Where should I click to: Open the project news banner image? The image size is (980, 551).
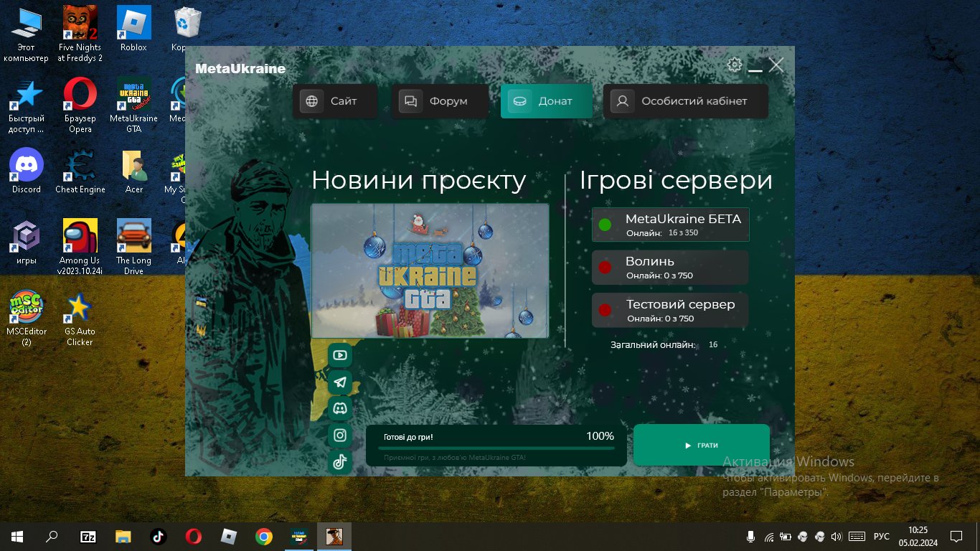[430, 270]
